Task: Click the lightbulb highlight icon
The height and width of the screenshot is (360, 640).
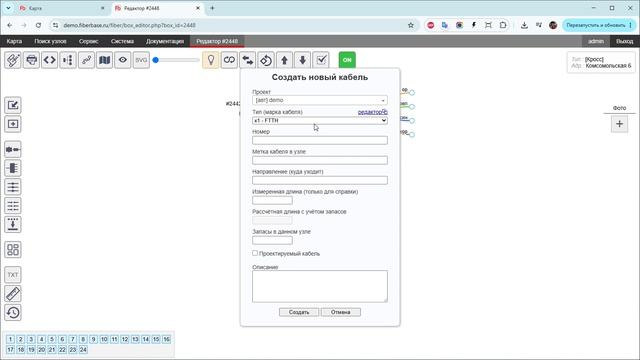Action: point(211,60)
